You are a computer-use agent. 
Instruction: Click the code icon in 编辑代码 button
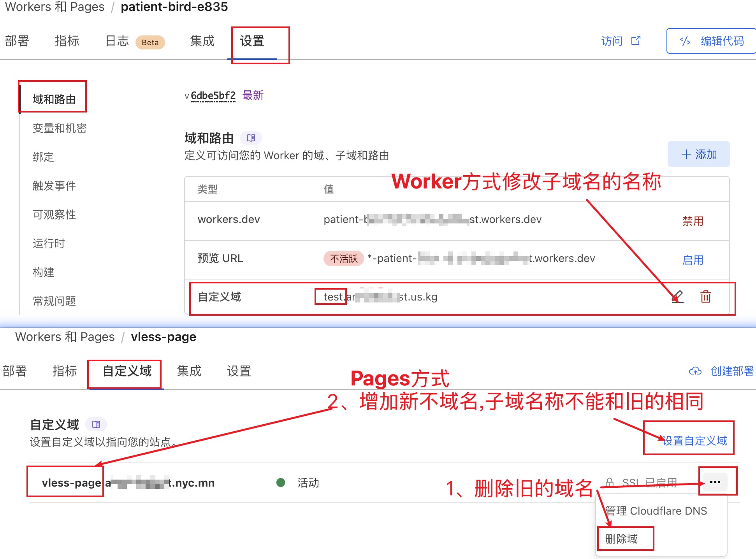pos(685,41)
